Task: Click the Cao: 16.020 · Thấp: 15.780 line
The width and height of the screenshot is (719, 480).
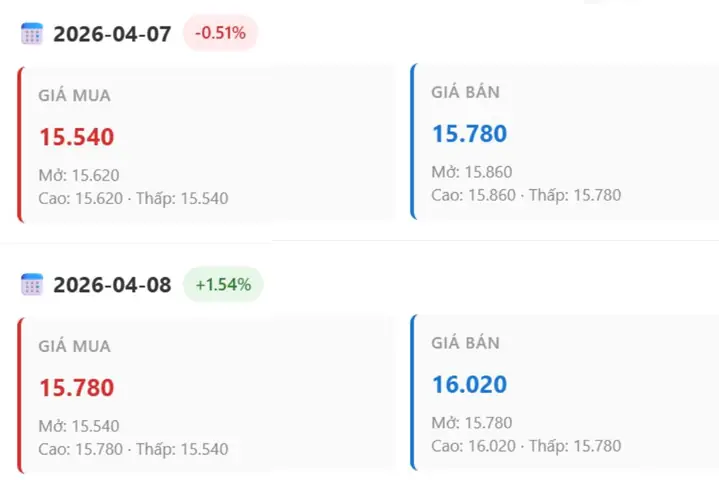Action: (x=526, y=446)
